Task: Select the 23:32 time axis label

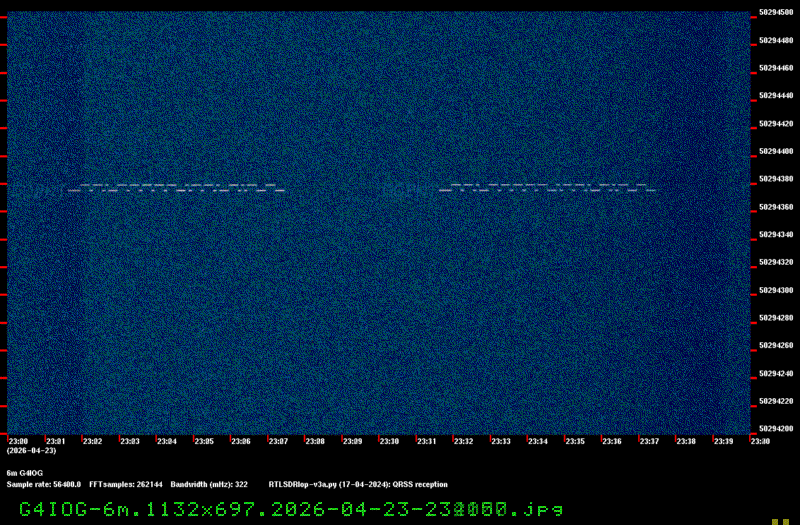Action: pos(463,441)
